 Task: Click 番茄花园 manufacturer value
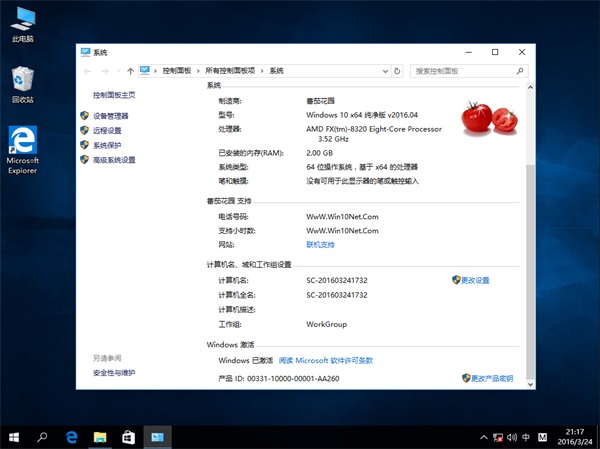click(x=320, y=101)
